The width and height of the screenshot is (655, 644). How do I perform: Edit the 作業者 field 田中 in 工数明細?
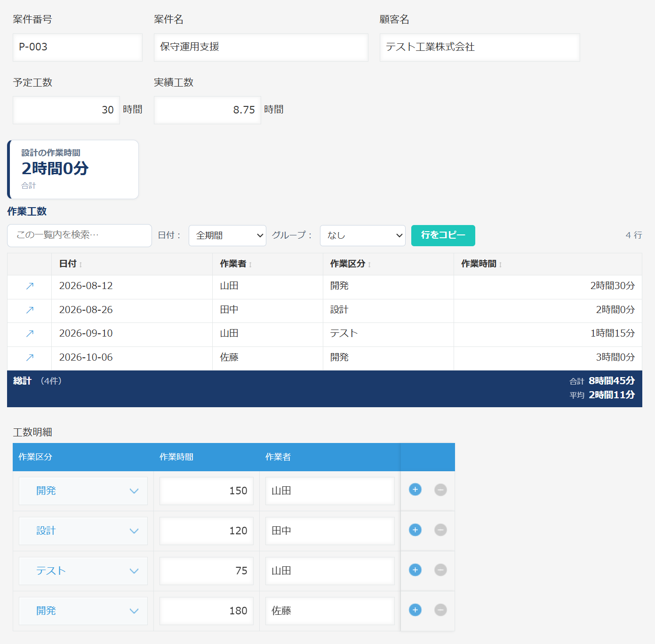click(330, 531)
